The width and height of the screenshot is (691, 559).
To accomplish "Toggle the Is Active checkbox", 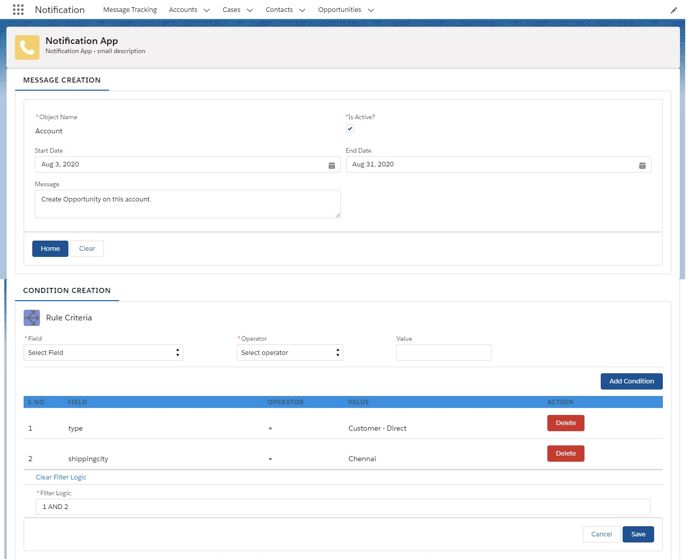I will [x=350, y=129].
